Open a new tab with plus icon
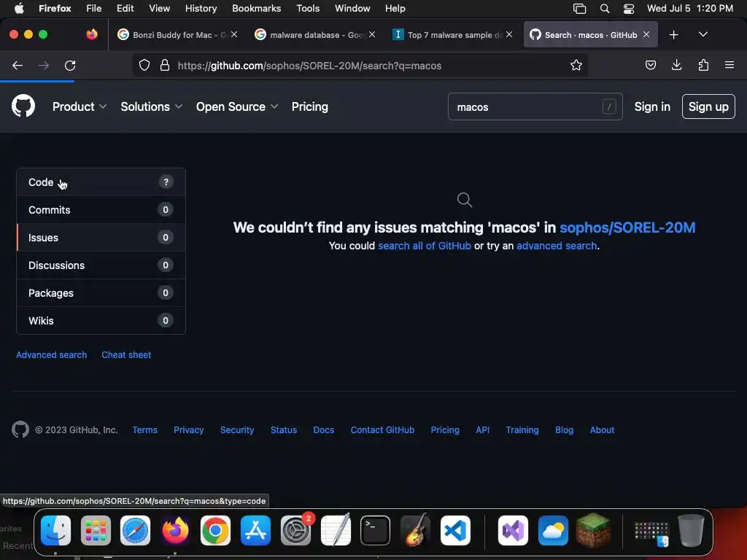 tap(673, 35)
